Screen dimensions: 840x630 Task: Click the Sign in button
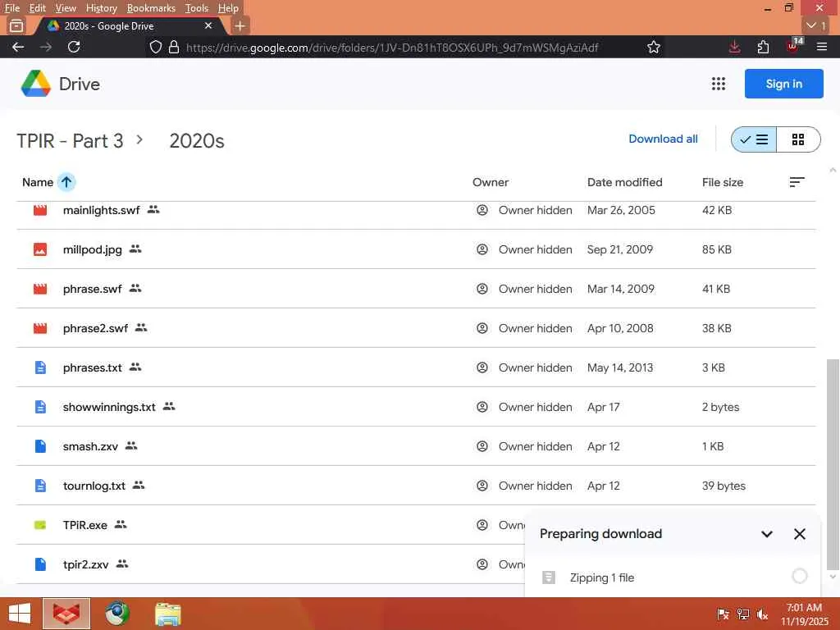tap(783, 84)
